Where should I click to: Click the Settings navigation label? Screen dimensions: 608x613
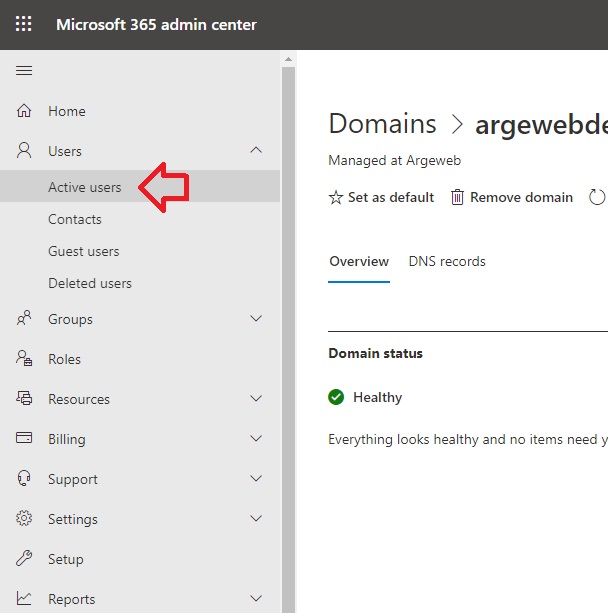click(73, 519)
